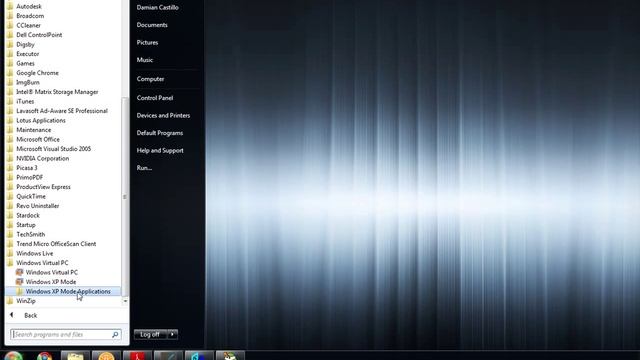This screenshot has height=360, width=640.
Task: Open the Microsoft Visual Studio 2005 folder
Action: pos(53,149)
